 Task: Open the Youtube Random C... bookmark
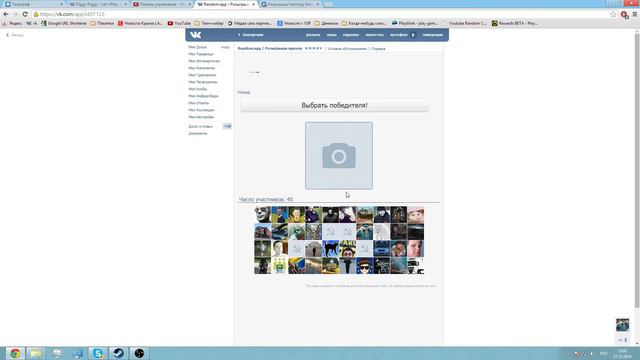coord(464,23)
